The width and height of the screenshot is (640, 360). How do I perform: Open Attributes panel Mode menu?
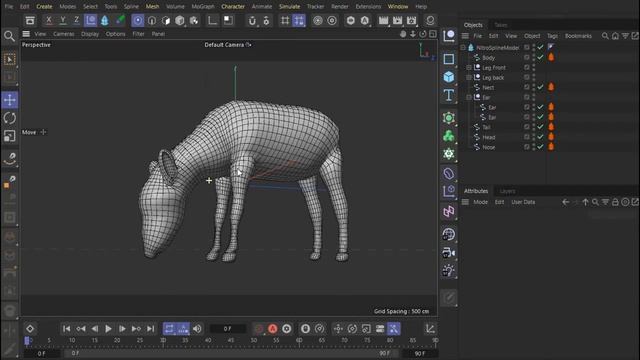(x=480, y=202)
